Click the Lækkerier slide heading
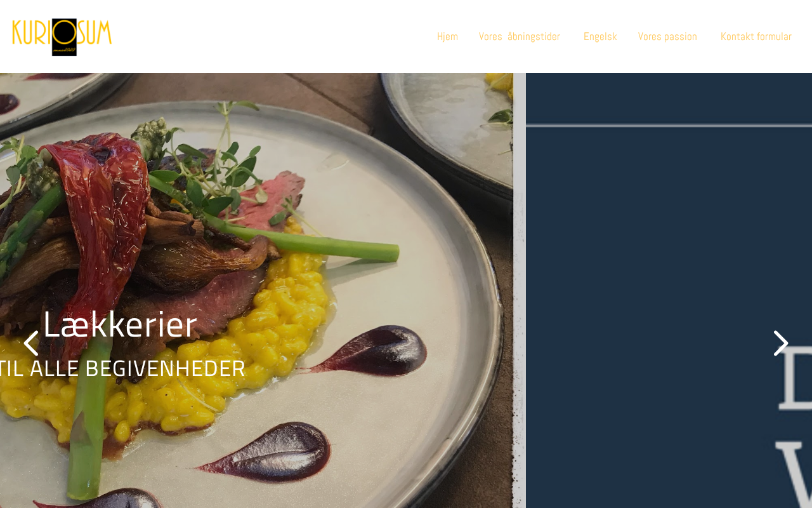The image size is (812, 508). [120, 324]
